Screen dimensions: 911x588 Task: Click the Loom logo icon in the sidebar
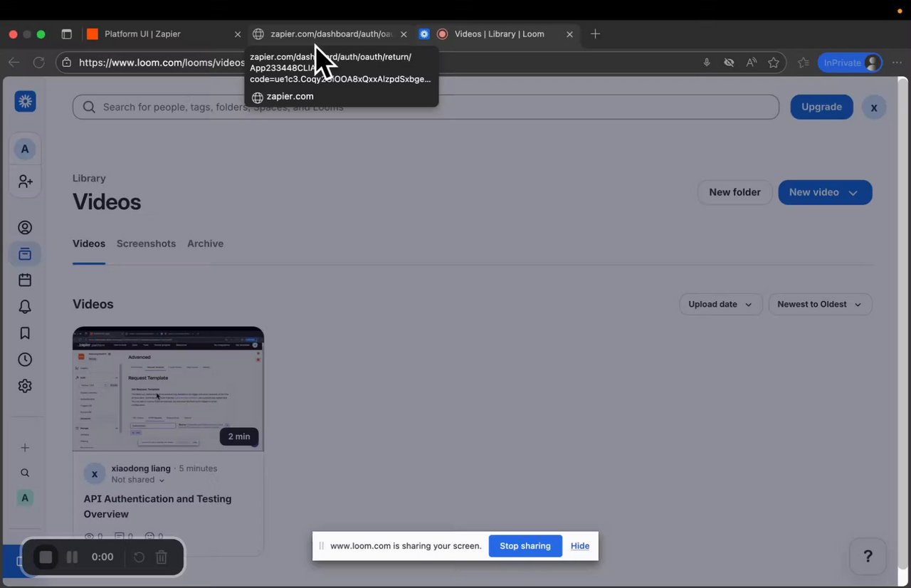[25, 102]
